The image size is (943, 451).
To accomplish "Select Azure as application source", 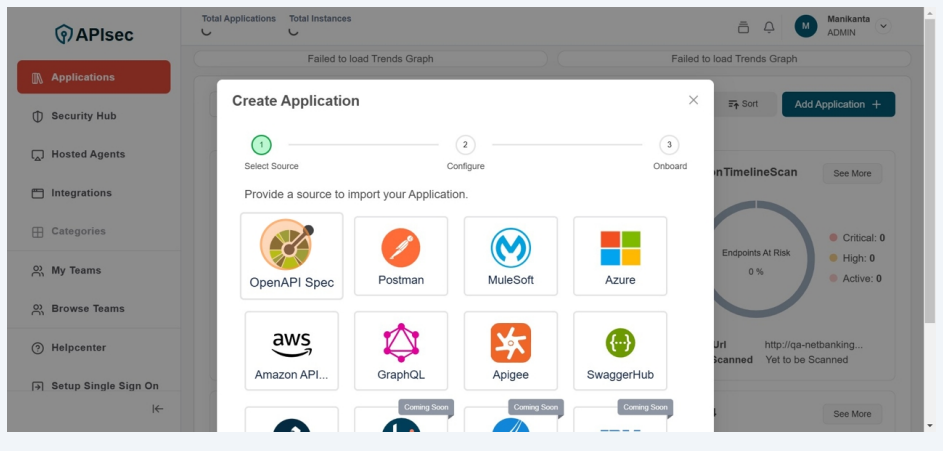I will point(620,256).
